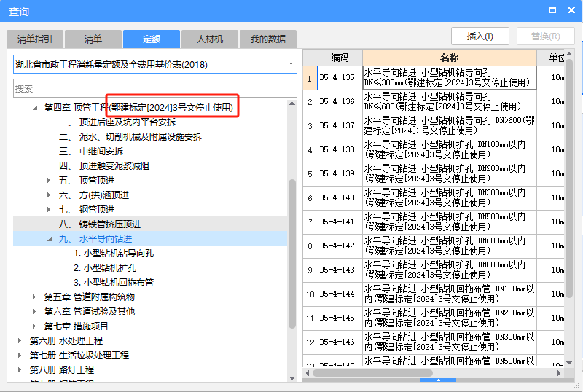
Task: Select code cell D5-4-139
Action: click(x=340, y=173)
